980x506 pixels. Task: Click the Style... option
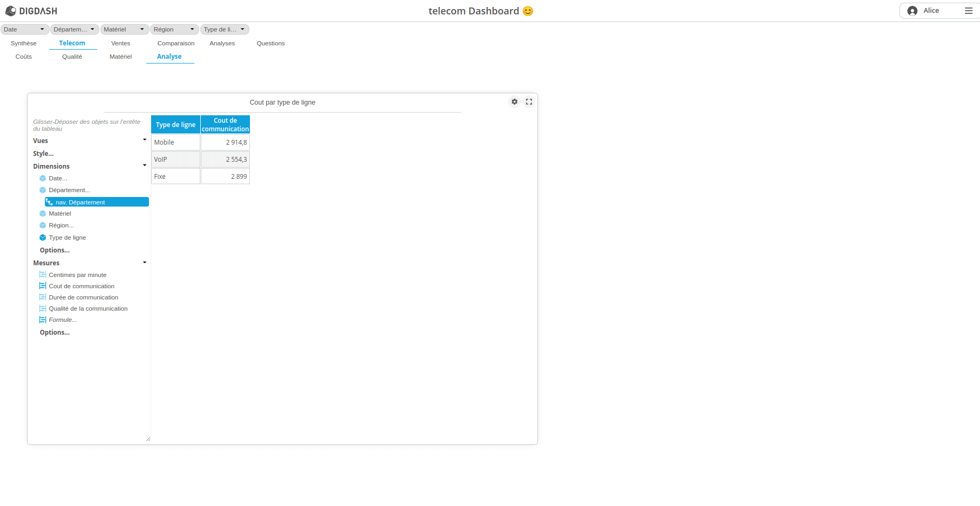tap(43, 154)
